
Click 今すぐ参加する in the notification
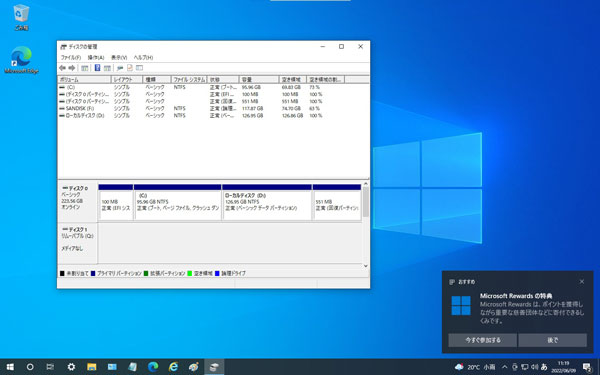(483, 340)
